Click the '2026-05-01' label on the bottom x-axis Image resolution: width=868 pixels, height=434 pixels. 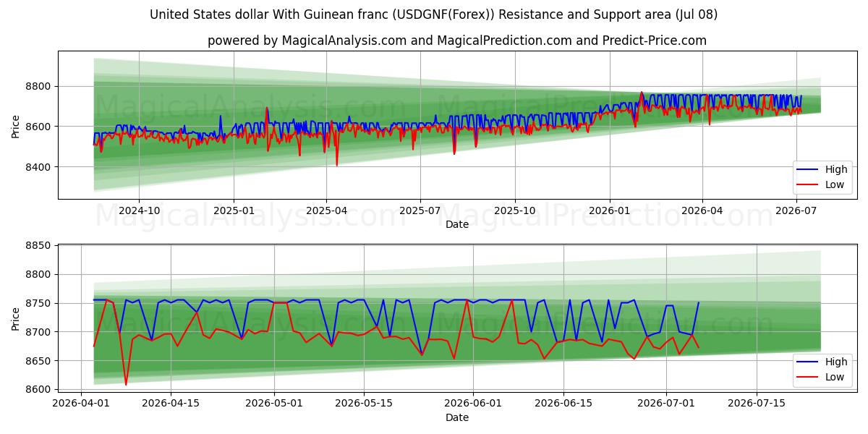[x=274, y=404]
